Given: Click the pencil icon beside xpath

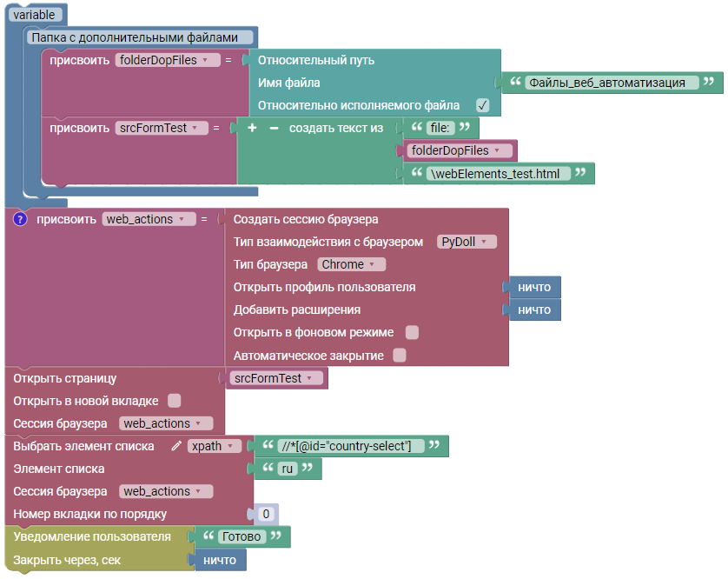Looking at the screenshot, I should click(177, 446).
